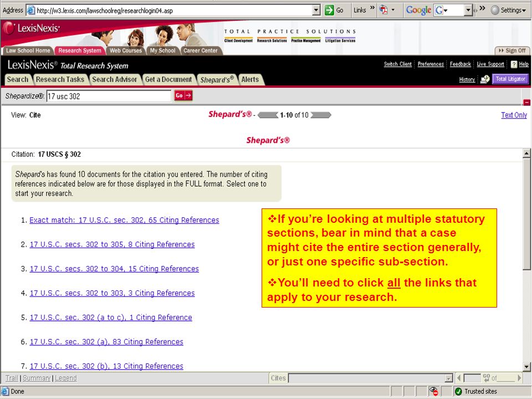
Task: Open 17 U.S.C. secs. 302 to 305 link
Action: (112, 244)
